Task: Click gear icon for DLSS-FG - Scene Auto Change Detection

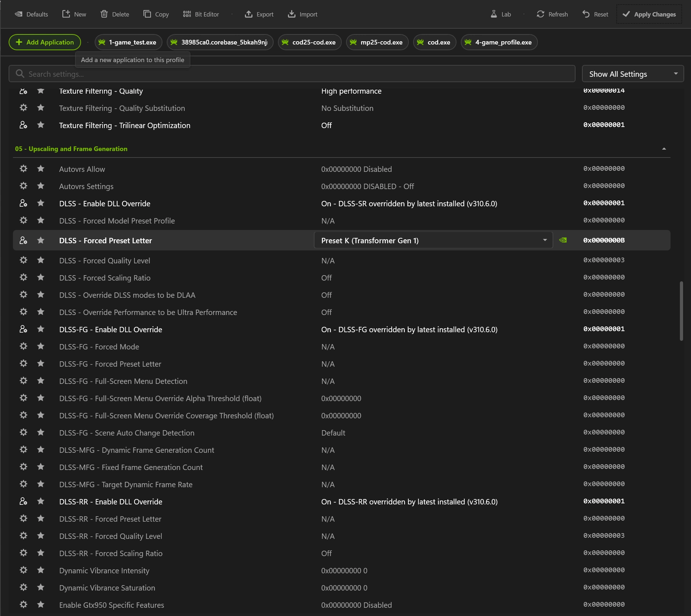Action: coord(23,432)
